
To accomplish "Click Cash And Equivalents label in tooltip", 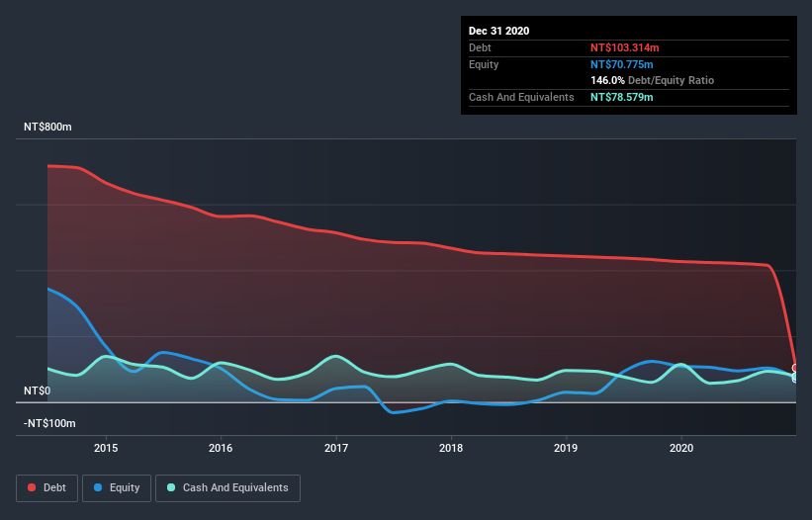I will click(521, 97).
